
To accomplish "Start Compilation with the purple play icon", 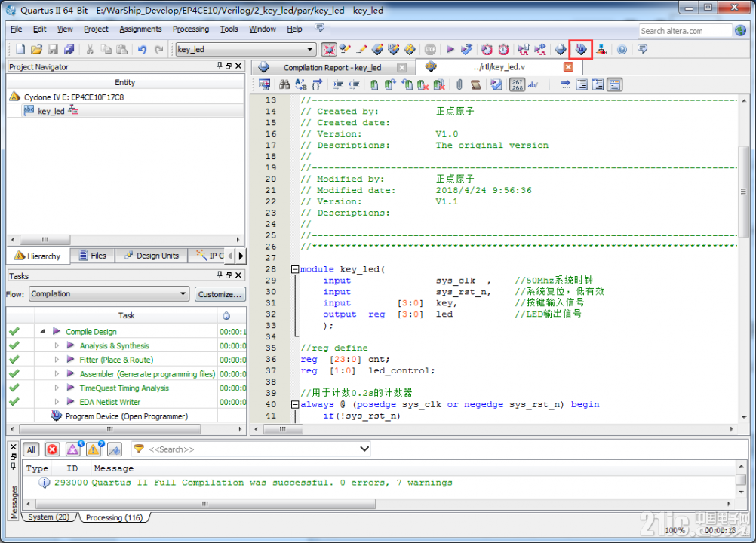I will click(450, 49).
